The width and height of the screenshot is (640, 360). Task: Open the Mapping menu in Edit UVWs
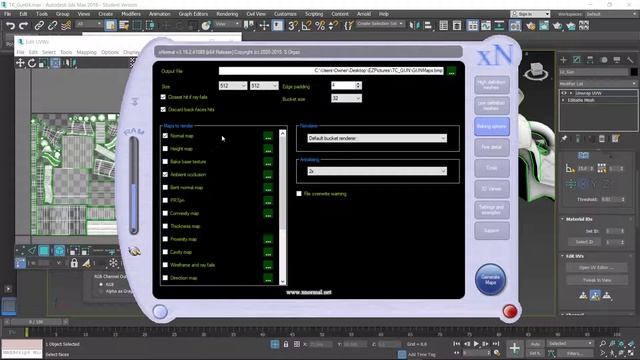(x=87, y=52)
